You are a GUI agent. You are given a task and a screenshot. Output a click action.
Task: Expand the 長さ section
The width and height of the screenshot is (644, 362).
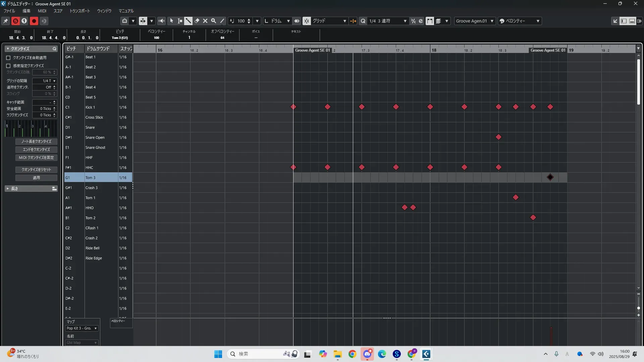pyautogui.click(x=8, y=189)
